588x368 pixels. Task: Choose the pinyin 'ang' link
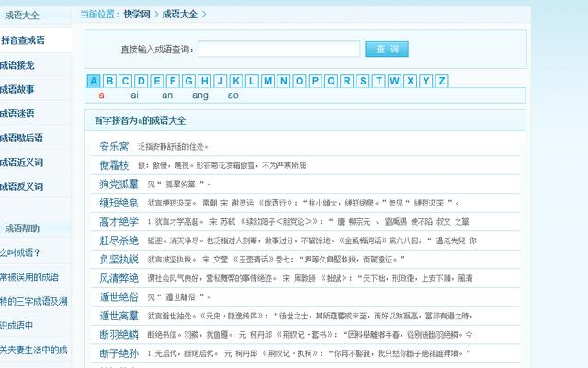tap(200, 96)
